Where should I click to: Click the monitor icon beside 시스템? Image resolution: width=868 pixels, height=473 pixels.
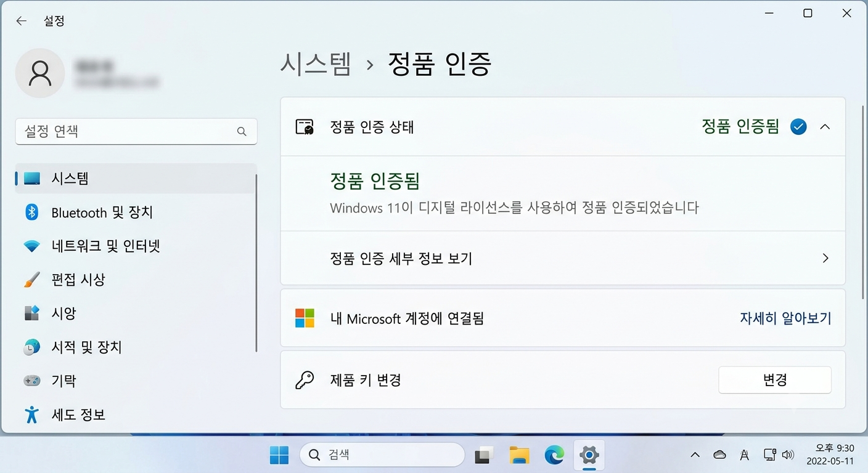[32, 179]
